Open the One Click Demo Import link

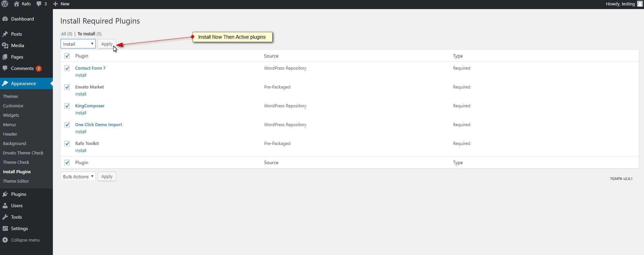[x=98, y=124]
